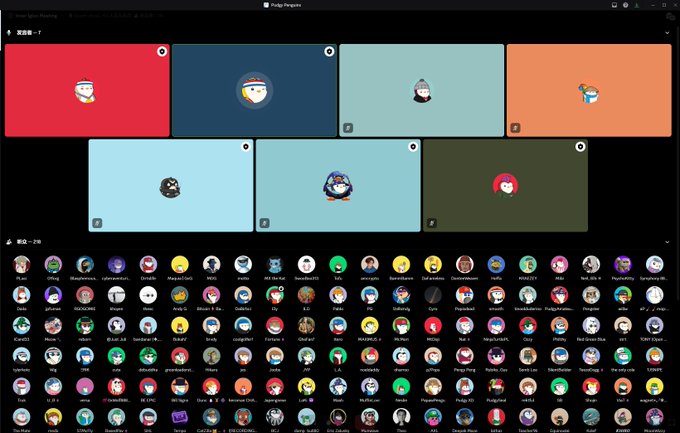Open KRAEZEY's avatar in audience
This screenshot has height=433, width=680.
pos(528,264)
